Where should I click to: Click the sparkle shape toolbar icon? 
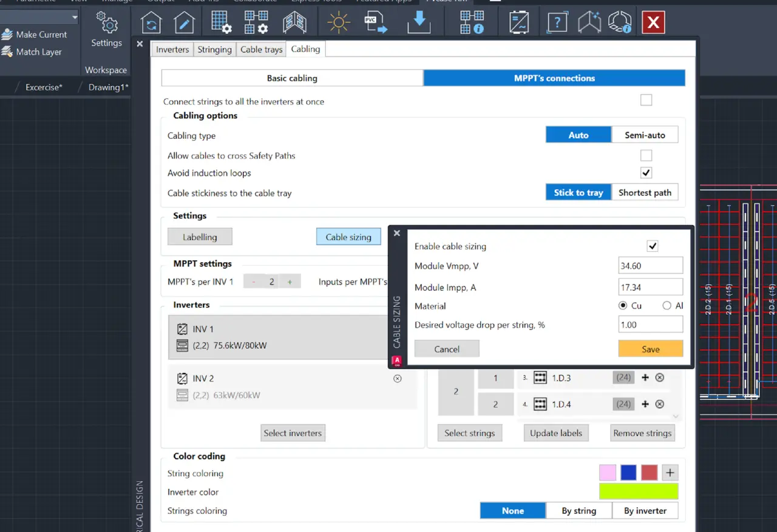pos(589,23)
